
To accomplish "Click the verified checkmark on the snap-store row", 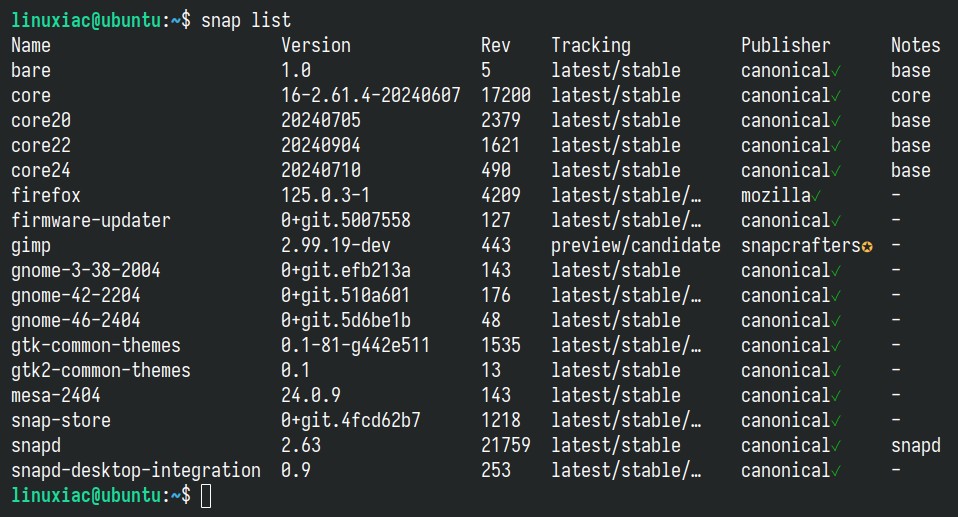I will point(836,422).
